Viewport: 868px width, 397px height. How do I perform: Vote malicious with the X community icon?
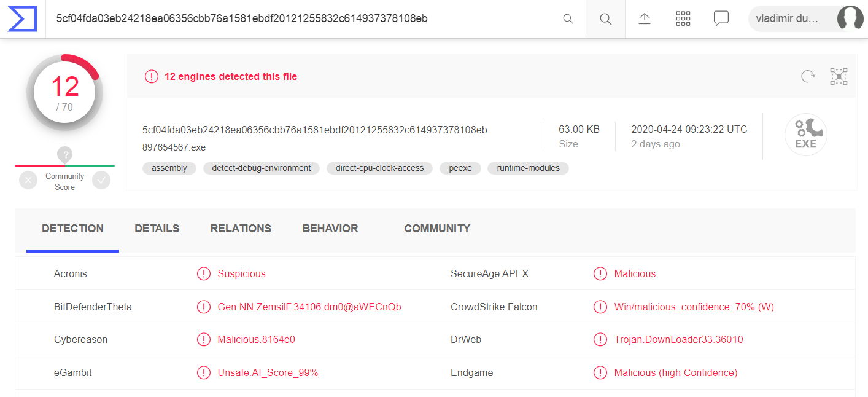[x=28, y=180]
